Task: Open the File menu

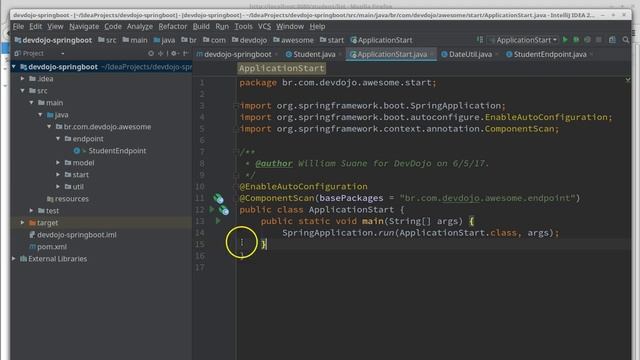Action: (x=18, y=27)
